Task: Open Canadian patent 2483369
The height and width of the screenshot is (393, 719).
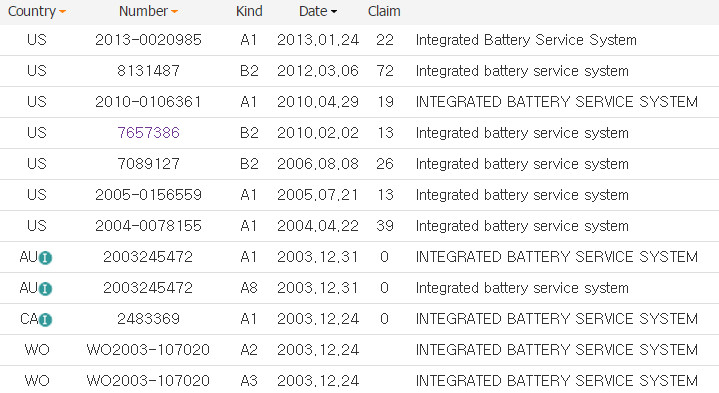Action: pos(149,319)
